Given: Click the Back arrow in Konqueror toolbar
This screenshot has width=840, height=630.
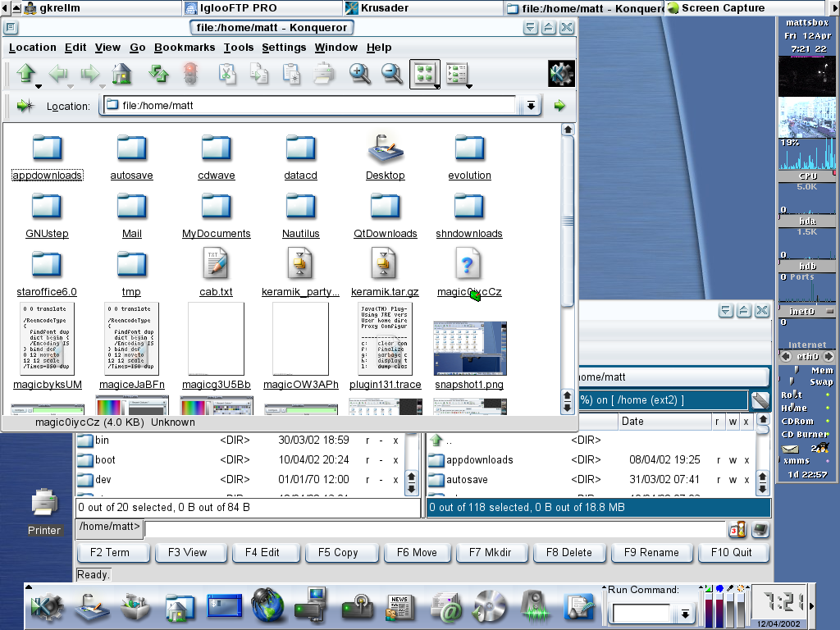Looking at the screenshot, I should [x=58, y=73].
